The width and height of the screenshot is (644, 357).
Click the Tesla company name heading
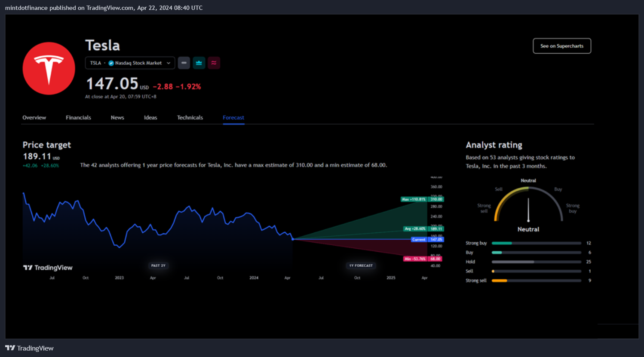coord(103,45)
